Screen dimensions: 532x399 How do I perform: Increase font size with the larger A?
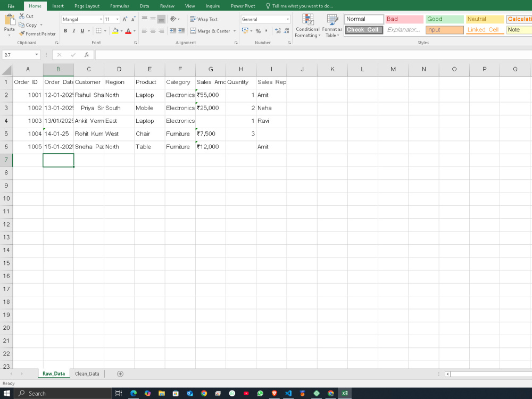click(124, 19)
